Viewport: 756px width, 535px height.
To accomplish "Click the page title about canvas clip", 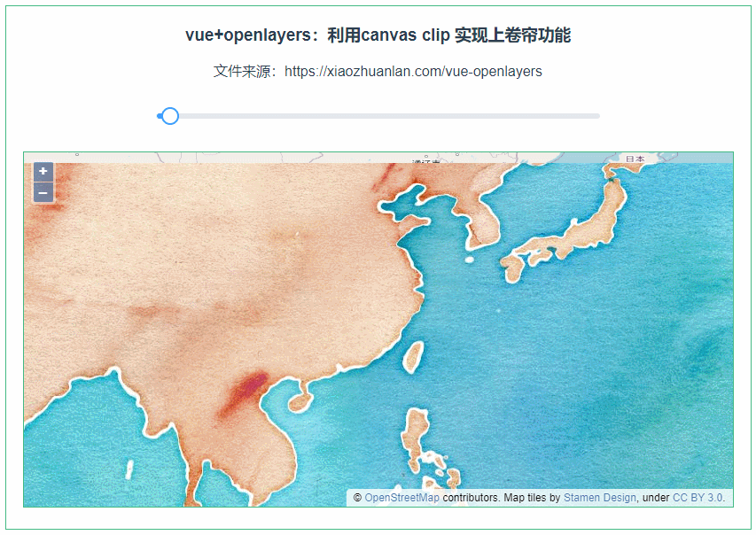I will 378,35.
